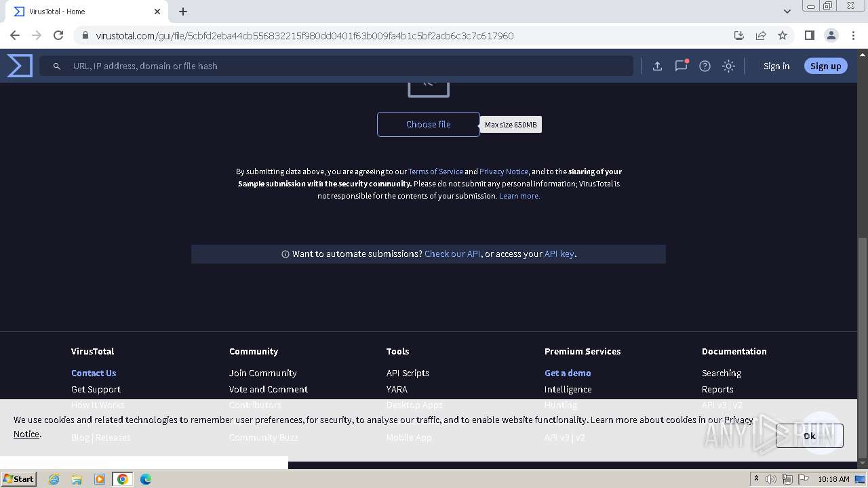868x488 pixels.
Task: Click the network tray icon
Action: coord(787,479)
